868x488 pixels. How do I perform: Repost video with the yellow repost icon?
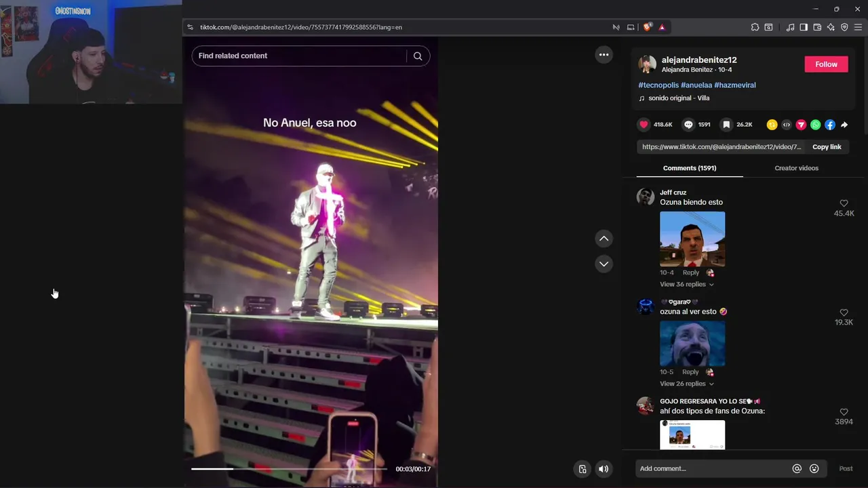pos(772,125)
